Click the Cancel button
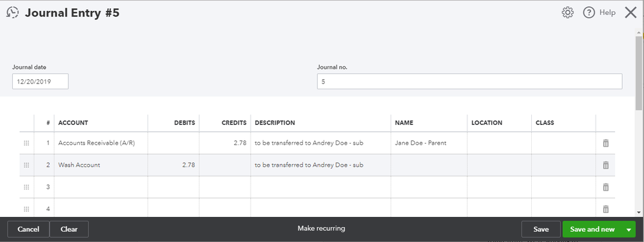The image size is (644, 242). pyautogui.click(x=28, y=229)
